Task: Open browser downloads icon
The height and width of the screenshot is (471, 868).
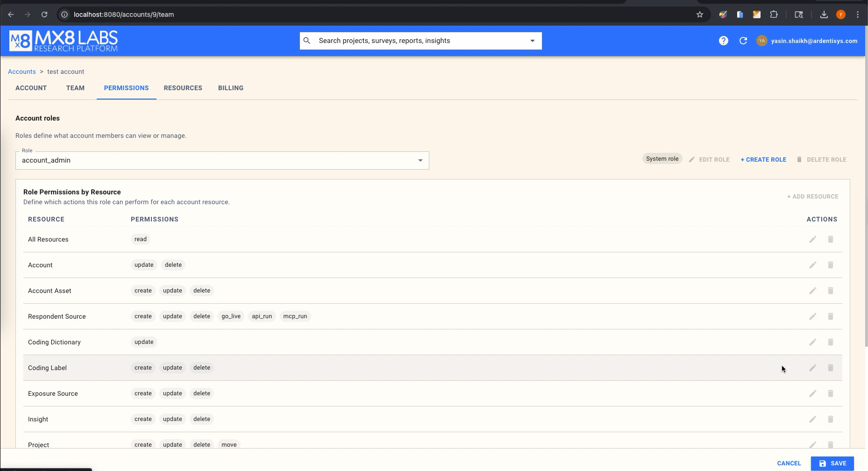Action: point(823,14)
